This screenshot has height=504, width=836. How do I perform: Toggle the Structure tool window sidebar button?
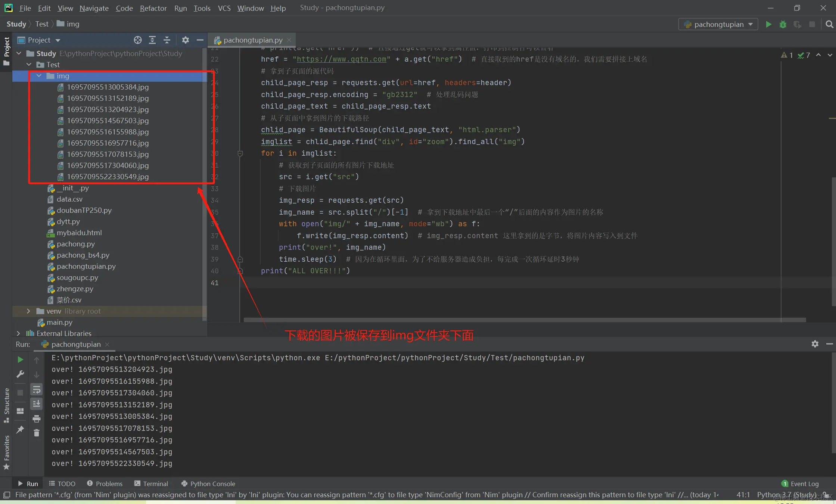coord(6,405)
